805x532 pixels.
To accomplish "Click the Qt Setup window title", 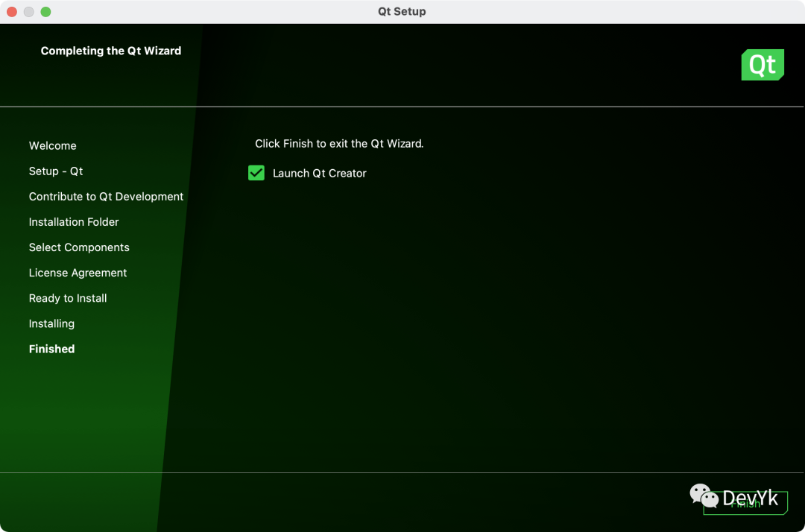I will click(x=402, y=11).
